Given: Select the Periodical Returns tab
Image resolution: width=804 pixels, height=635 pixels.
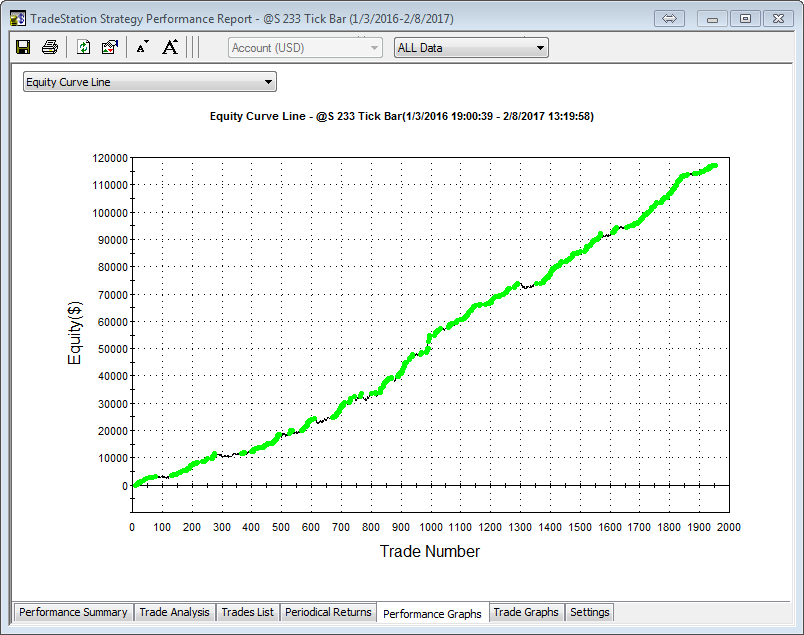Looking at the screenshot, I should coord(328,612).
